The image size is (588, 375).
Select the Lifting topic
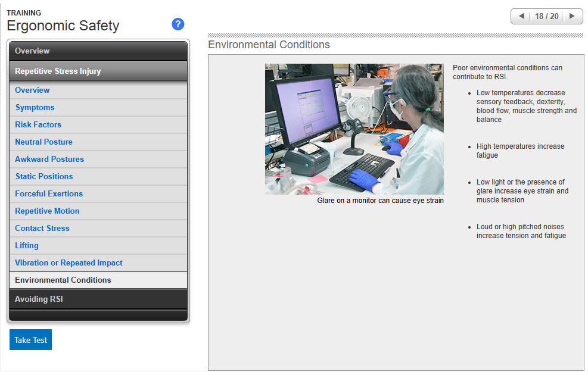click(x=27, y=246)
